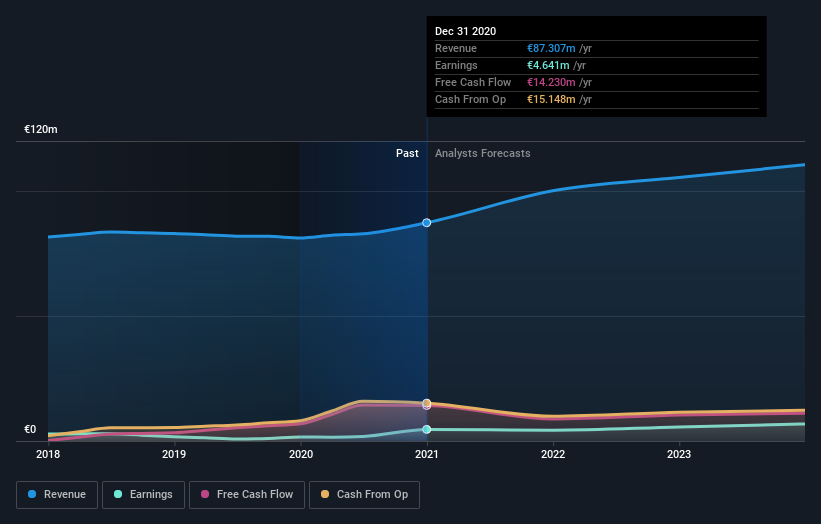Screen dimensions: 821x524
Task: Click the Dec 31 2020 tooltip date
Action: 465,31
